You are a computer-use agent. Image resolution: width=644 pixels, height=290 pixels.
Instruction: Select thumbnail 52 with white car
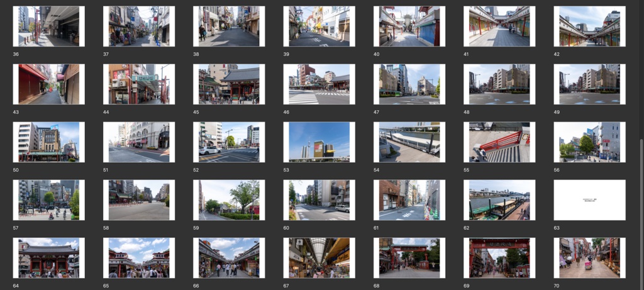(x=229, y=142)
